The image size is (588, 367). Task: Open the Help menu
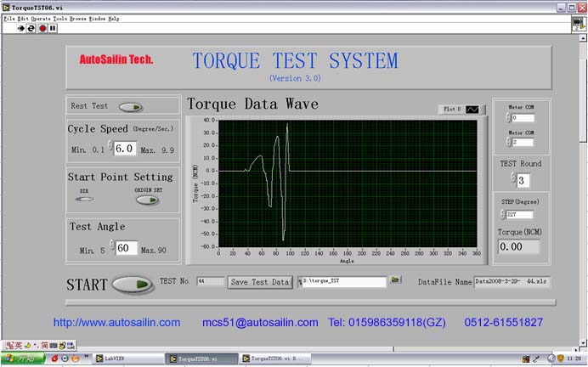pyautogui.click(x=114, y=19)
